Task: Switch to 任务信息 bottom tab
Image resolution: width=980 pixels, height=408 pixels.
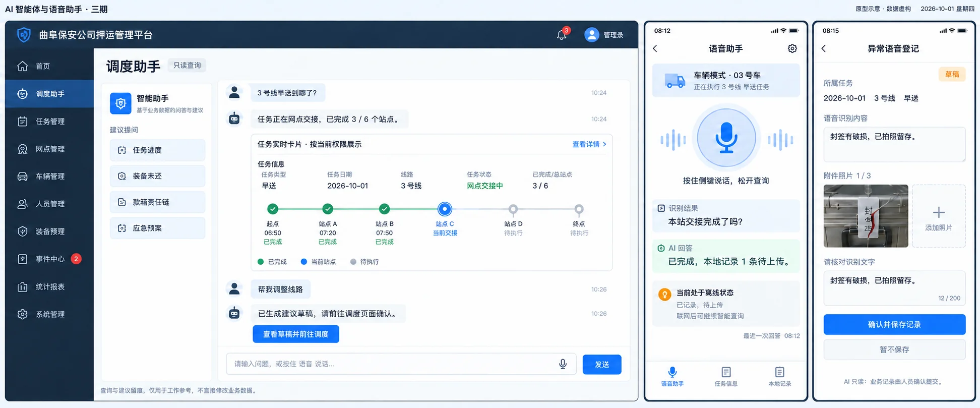Action: tap(726, 377)
